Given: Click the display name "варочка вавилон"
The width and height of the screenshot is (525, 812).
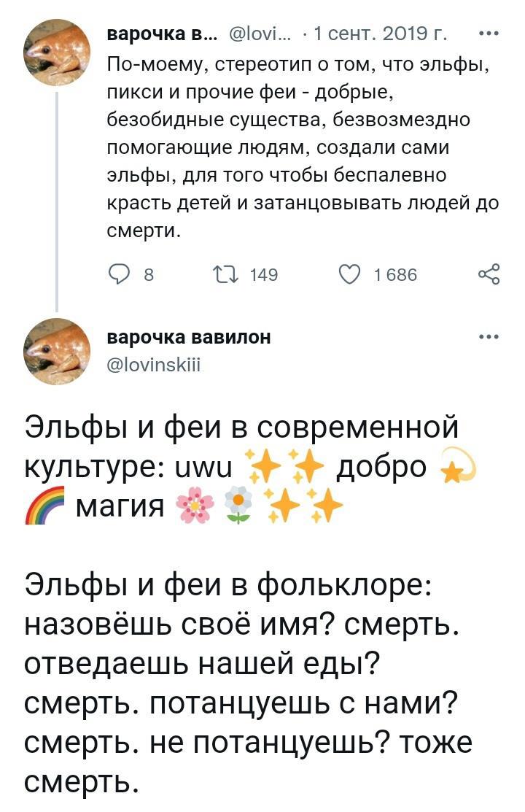Looking at the screenshot, I should coord(189,336).
